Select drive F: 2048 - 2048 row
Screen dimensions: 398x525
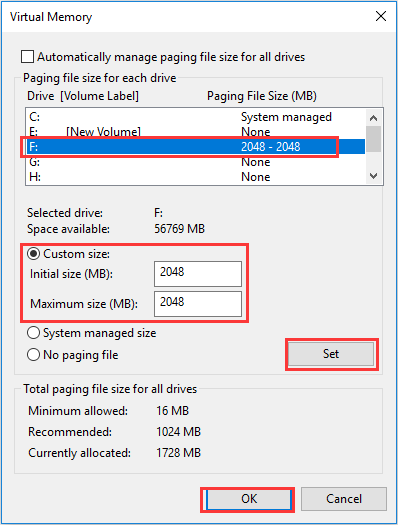pos(195,147)
